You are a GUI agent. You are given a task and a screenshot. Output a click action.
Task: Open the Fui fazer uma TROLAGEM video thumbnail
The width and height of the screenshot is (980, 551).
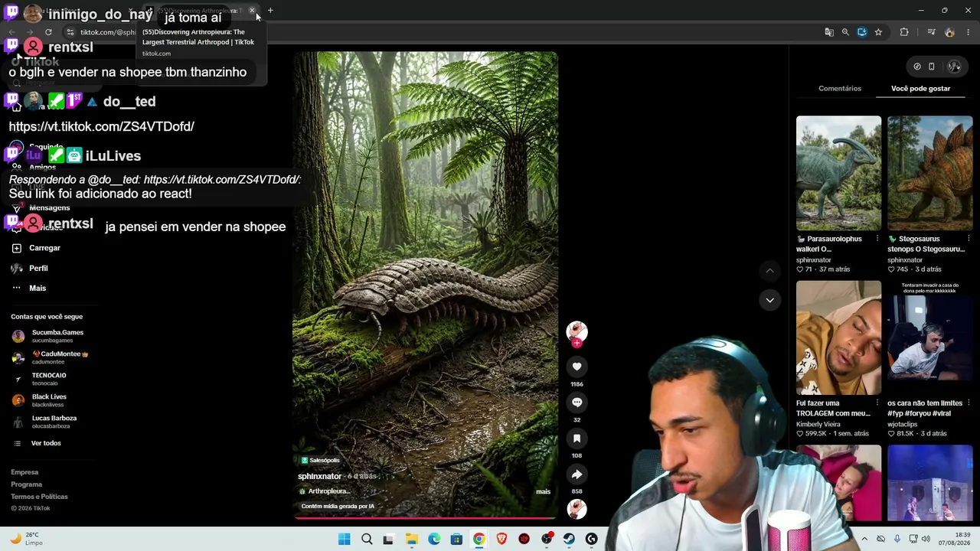tap(838, 337)
